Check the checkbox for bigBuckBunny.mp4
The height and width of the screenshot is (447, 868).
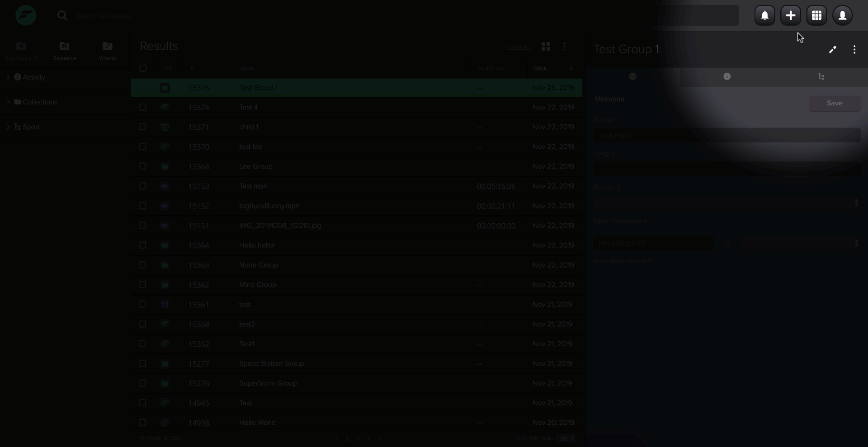coord(143,206)
